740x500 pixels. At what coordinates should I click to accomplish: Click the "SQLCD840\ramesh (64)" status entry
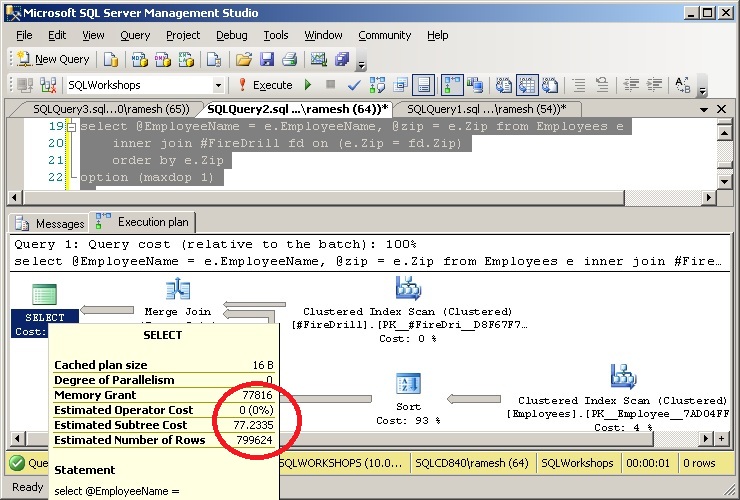coord(472,463)
